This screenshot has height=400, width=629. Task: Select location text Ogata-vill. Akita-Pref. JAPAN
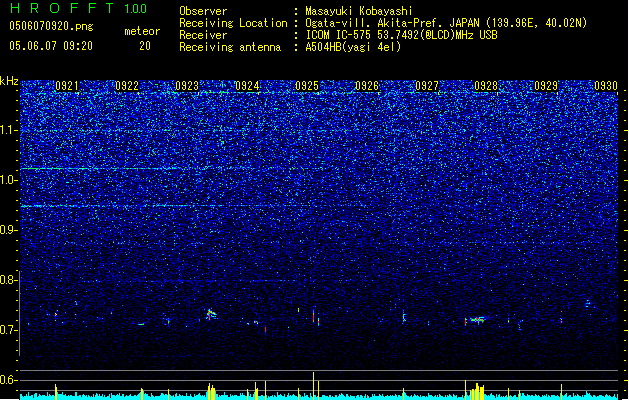[x=393, y=23]
